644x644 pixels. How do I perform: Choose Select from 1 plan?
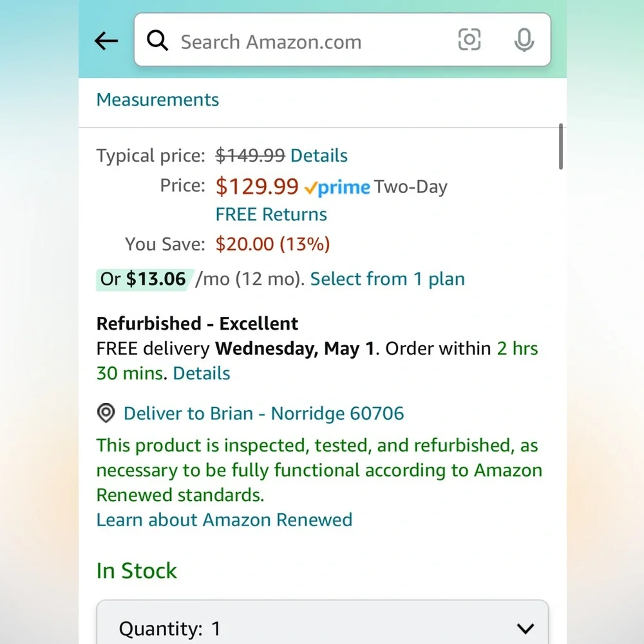(387, 279)
